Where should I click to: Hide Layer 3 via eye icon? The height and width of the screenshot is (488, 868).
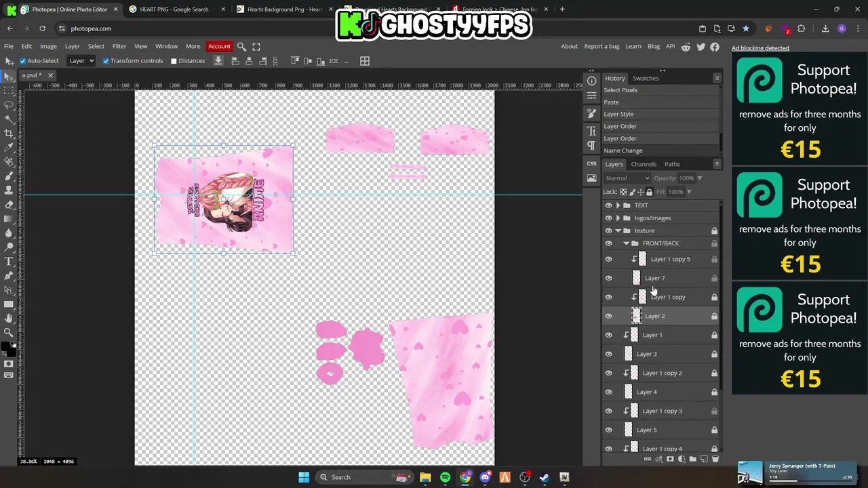pos(608,354)
